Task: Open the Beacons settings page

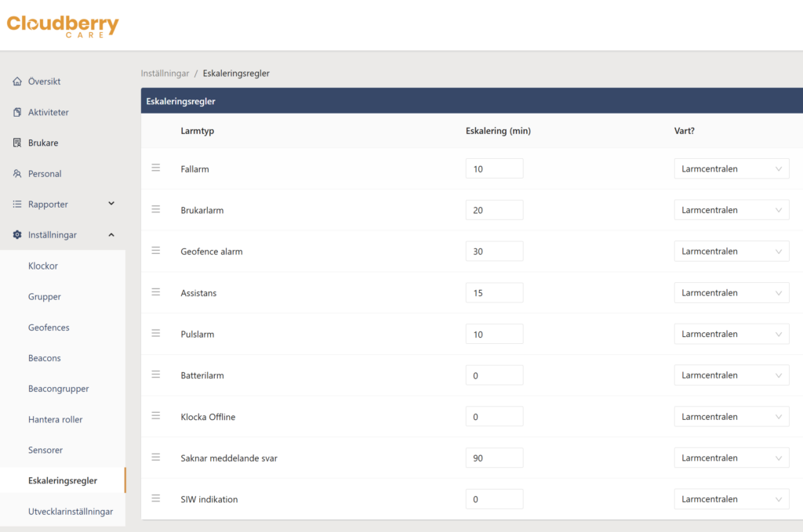Action: coord(45,358)
